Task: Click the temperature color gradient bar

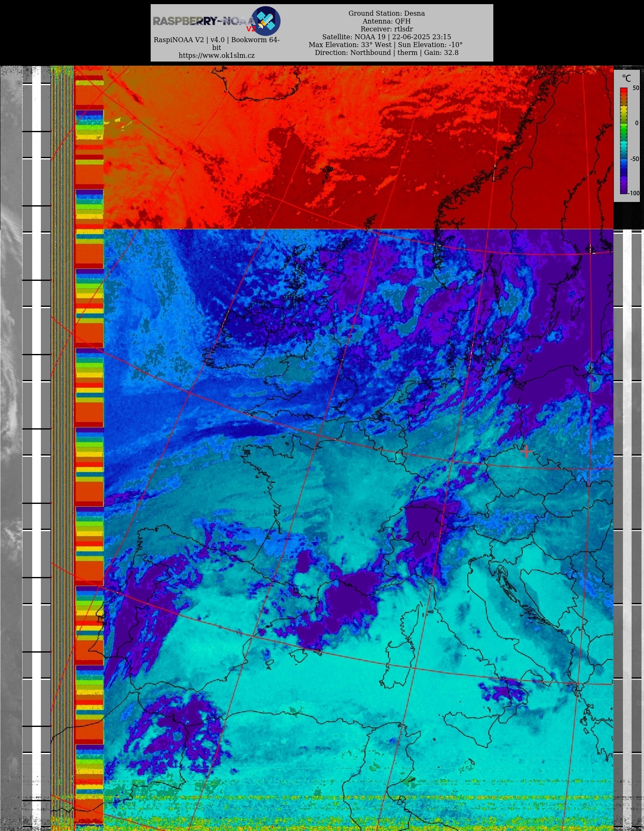Action: (x=624, y=141)
